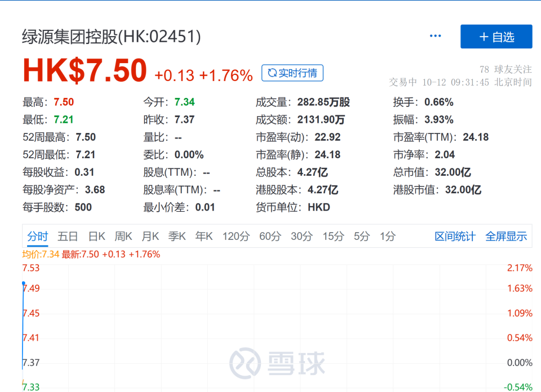Choose the 30分 interval tab
This screenshot has height=392, width=541.
pyautogui.click(x=301, y=237)
